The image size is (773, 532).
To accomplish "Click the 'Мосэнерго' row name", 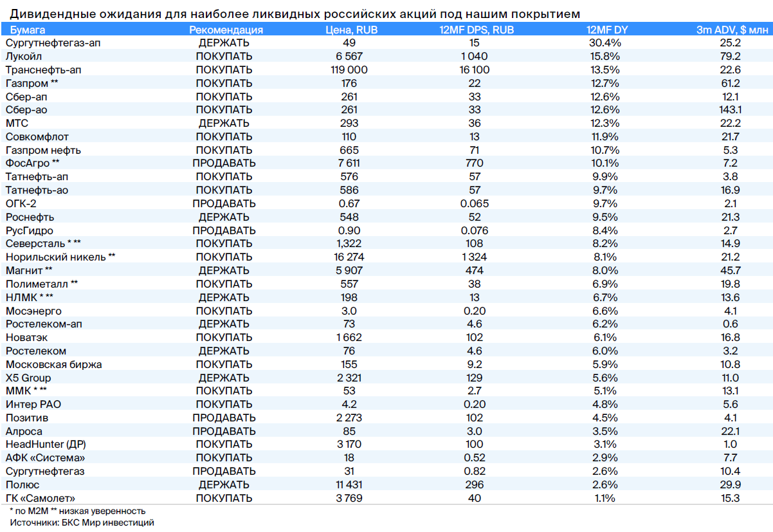I will click(x=33, y=311).
